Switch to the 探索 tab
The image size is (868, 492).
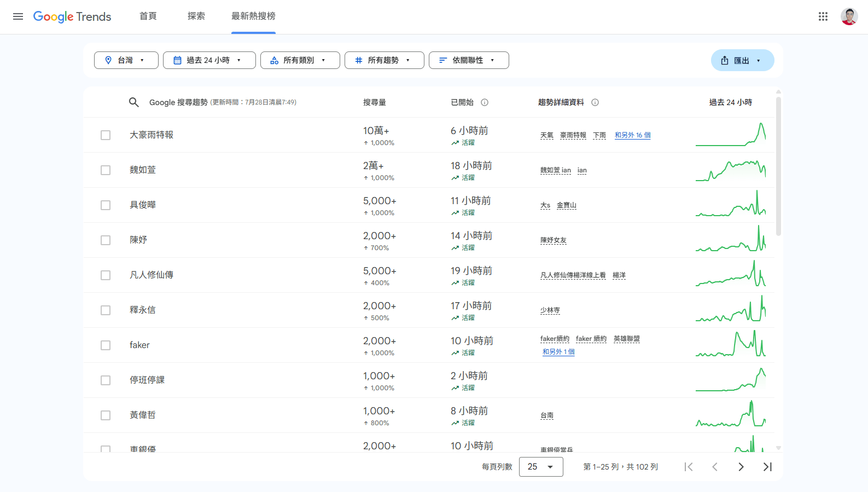pyautogui.click(x=196, y=16)
